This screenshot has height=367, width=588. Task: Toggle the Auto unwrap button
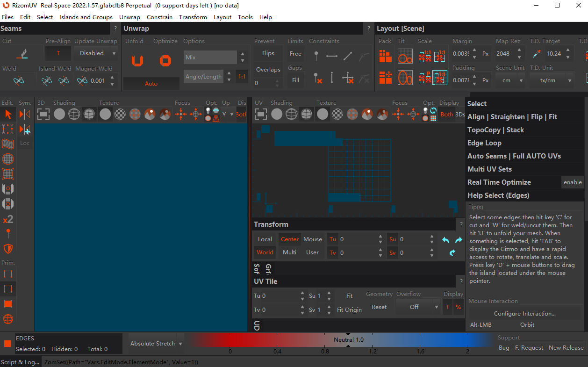point(151,84)
